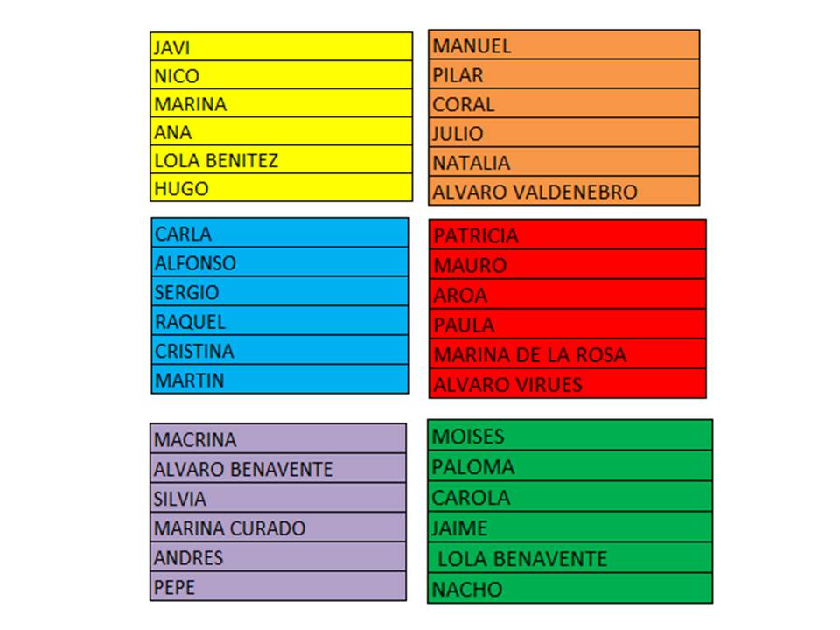Image resolution: width=840 pixels, height=630 pixels.
Task: Click MACRINA in the purple table
Action: [x=278, y=439]
